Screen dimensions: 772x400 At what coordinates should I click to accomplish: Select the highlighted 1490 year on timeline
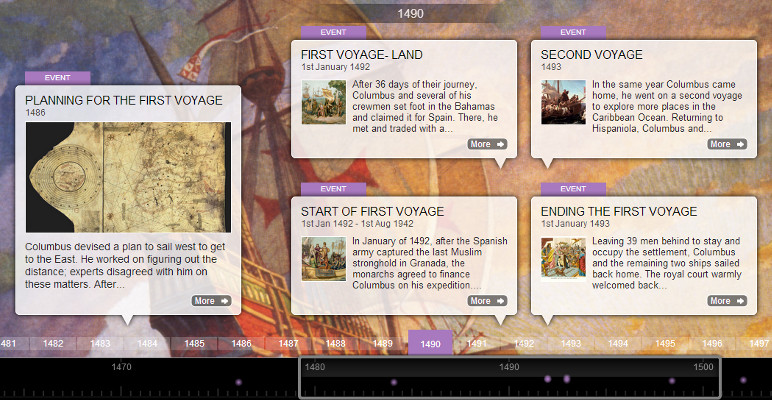point(430,343)
